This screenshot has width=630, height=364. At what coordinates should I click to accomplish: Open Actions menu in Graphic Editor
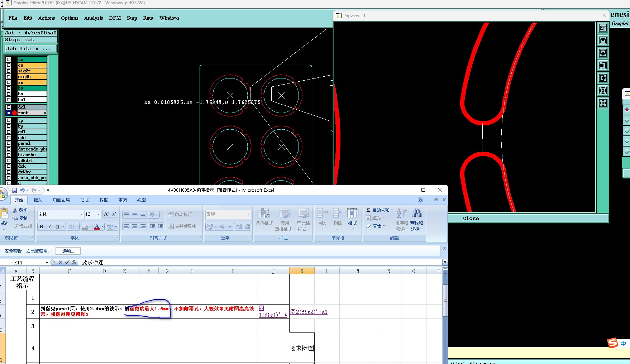pos(47,18)
